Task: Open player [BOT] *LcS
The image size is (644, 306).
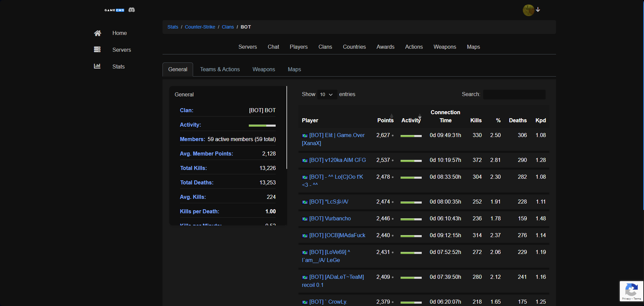Action: pos(329,202)
